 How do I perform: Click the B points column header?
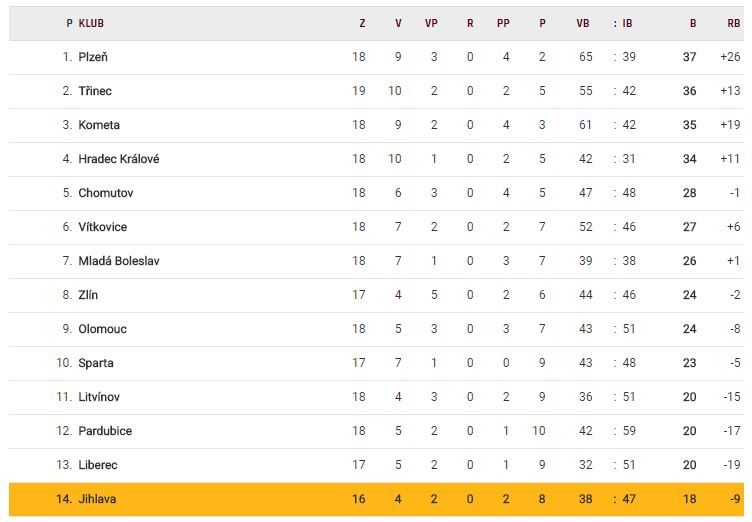693,23
